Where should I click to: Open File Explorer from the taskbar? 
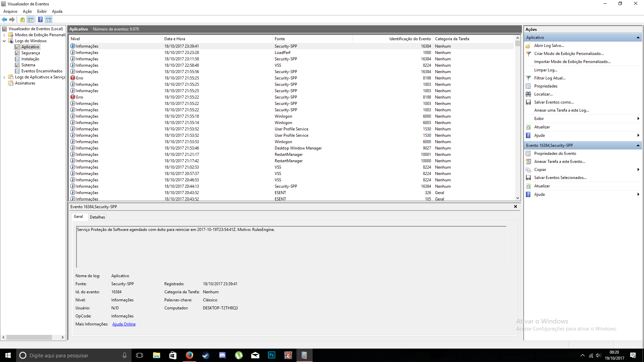[156, 355]
